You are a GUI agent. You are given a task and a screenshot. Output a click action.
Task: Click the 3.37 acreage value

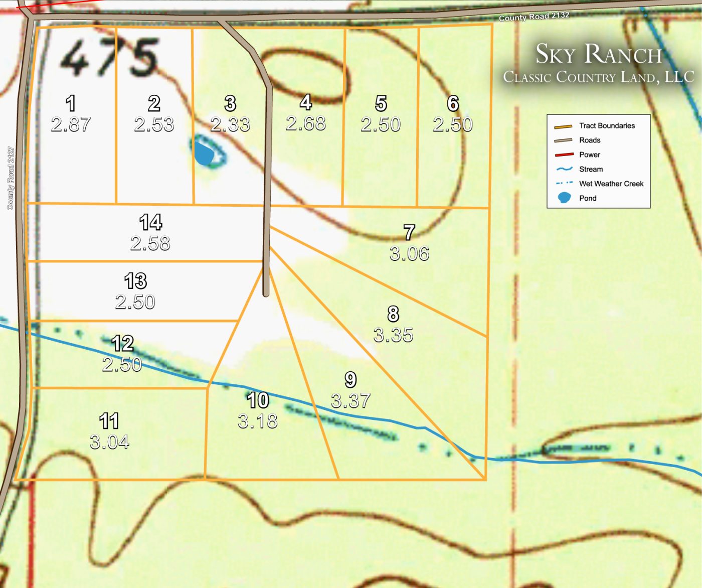[x=351, y=401]
